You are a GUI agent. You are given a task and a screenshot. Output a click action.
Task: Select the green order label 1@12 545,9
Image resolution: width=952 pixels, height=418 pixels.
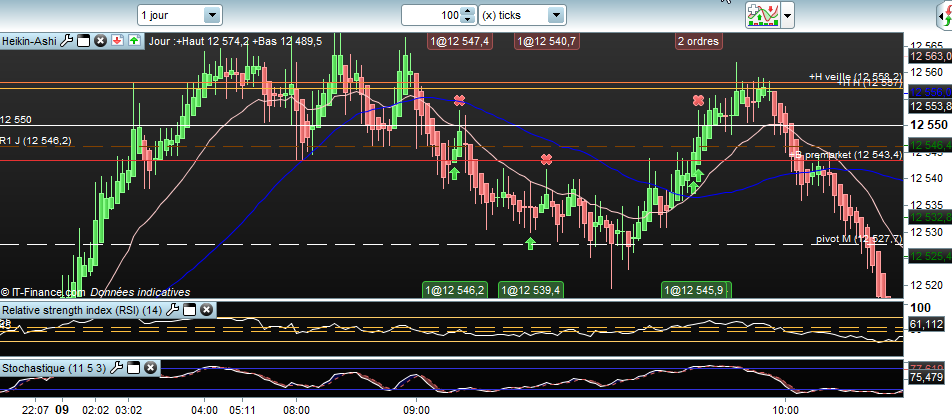(695, 290)
